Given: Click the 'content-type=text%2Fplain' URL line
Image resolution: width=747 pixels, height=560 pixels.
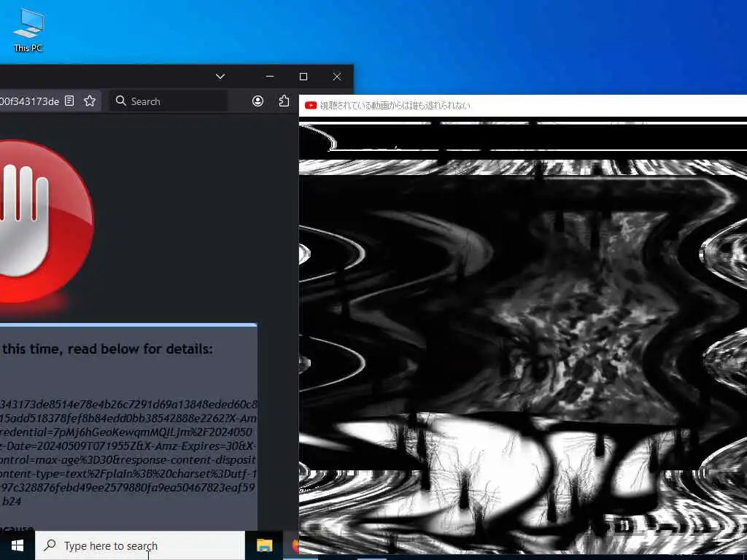Looking at the screenshot, I should (x=128, y=474).
